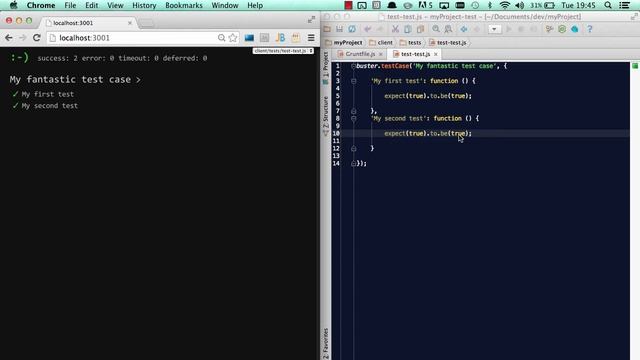Click Chrome's back arrow button
Viewport: 640px width, 360px height.
click(9, 38)
